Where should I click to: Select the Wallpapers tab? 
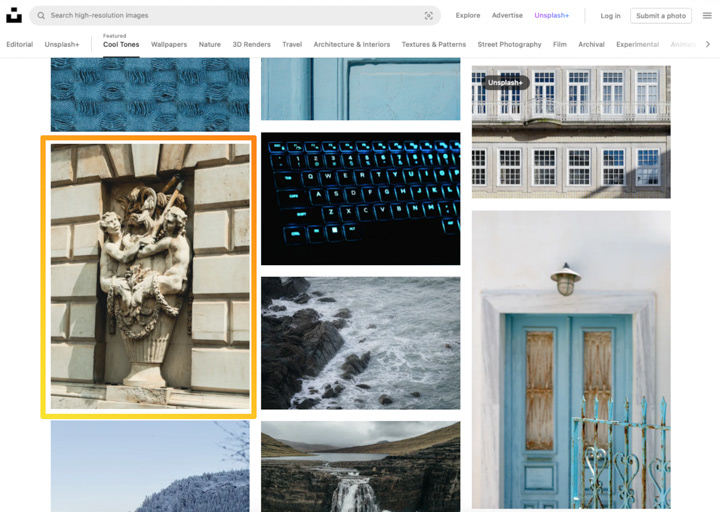(x=169, y=45)
